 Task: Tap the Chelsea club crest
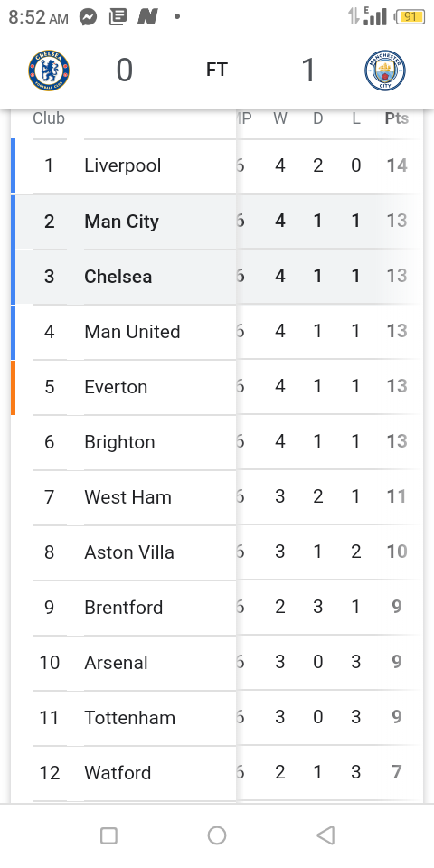(49, 71)
